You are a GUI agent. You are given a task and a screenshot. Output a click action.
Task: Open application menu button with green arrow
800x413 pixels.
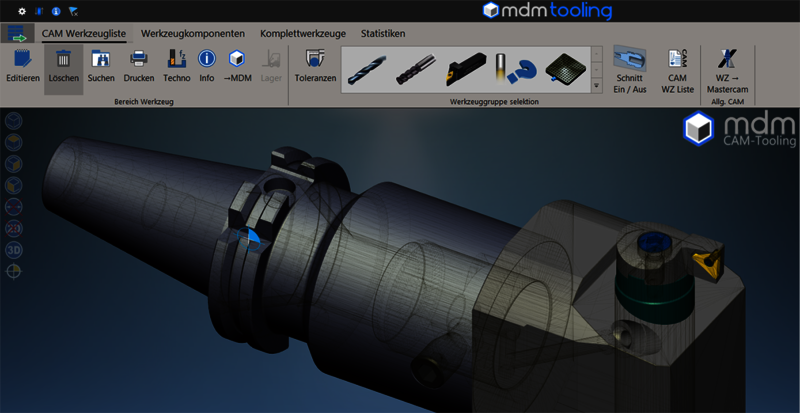[x=19, y=33]
